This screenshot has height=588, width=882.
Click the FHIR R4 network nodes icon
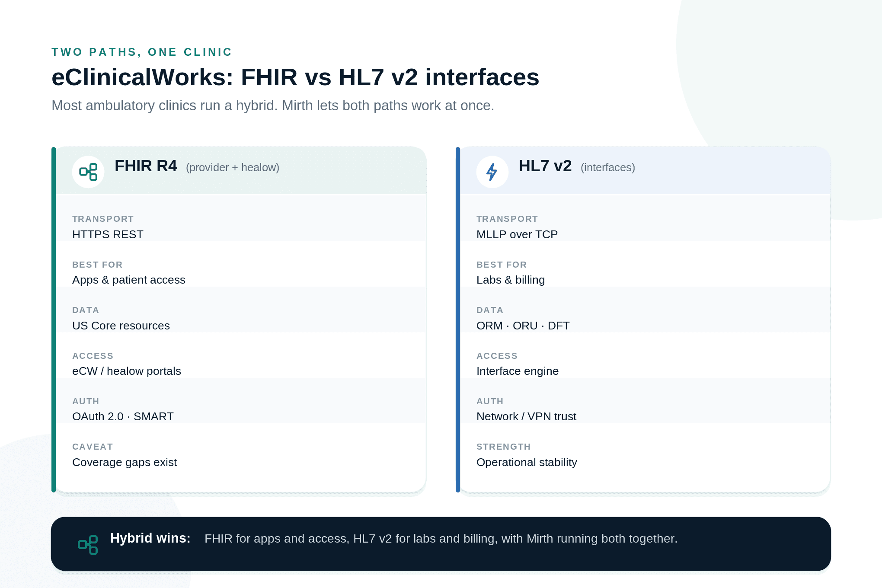click(88, 172)
